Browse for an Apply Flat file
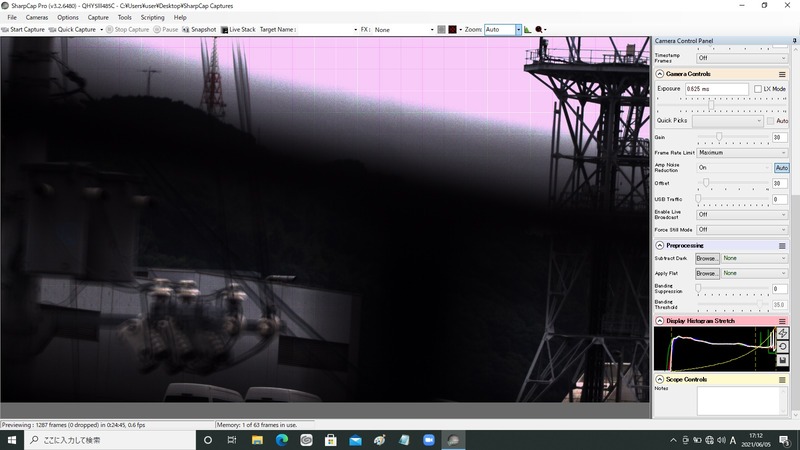This screenshot has width=800, height=450. point(707,273)
